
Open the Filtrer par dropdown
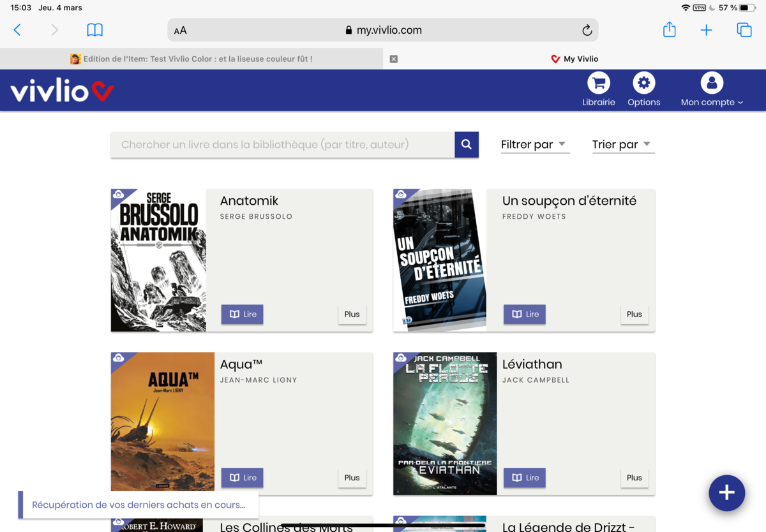click(534, 145)
